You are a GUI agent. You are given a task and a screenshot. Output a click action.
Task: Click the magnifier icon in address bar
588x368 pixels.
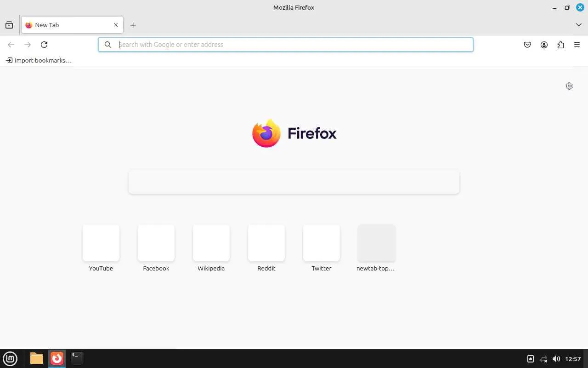pyautogui.click(x=107, y=45)
